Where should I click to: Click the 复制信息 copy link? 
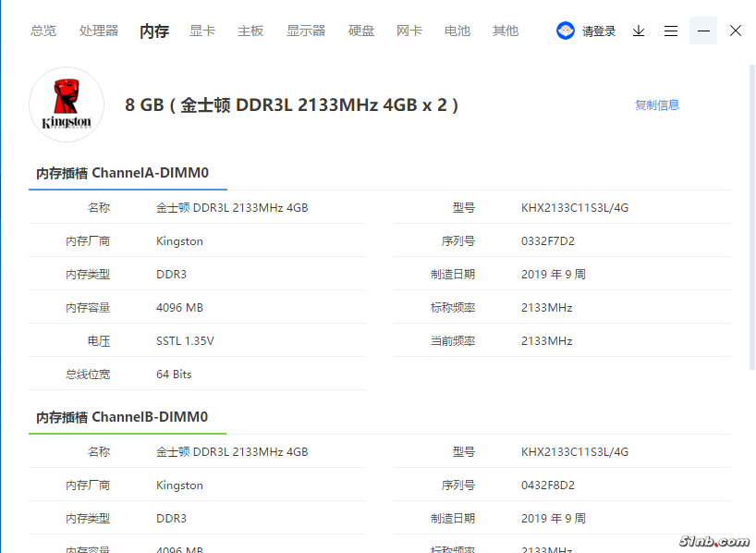657,104
